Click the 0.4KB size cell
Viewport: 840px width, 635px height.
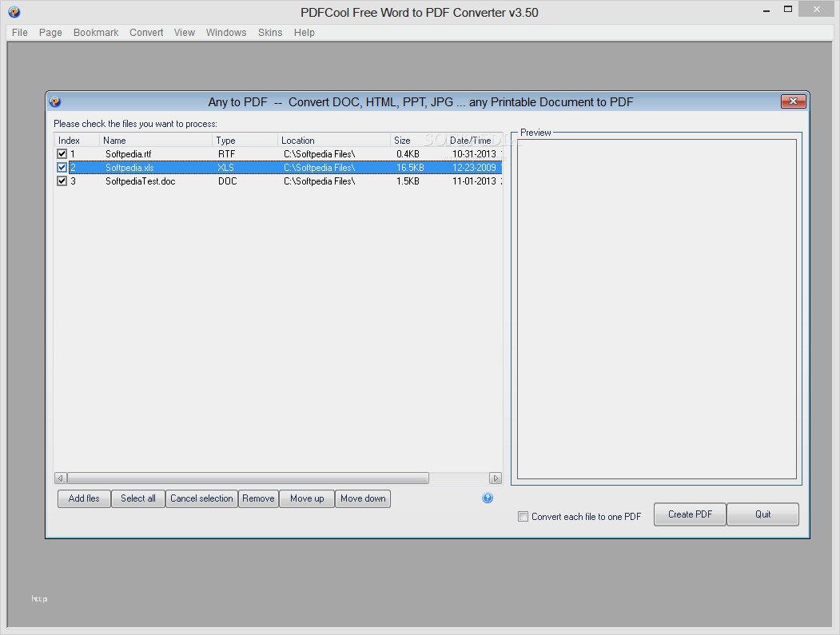click(408, 154)
